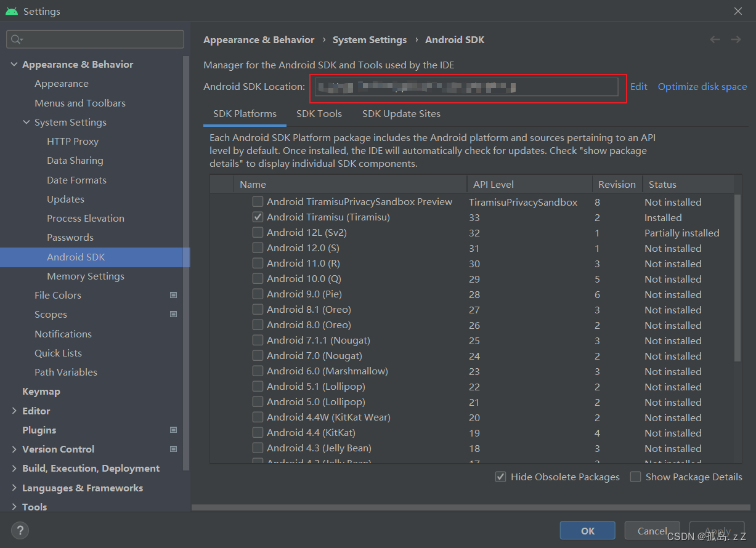This screenshot has width=756, height=548.
Task: Click the project-level icon beside File Colors
Action: pyautogui.click(x=173, y=296)
